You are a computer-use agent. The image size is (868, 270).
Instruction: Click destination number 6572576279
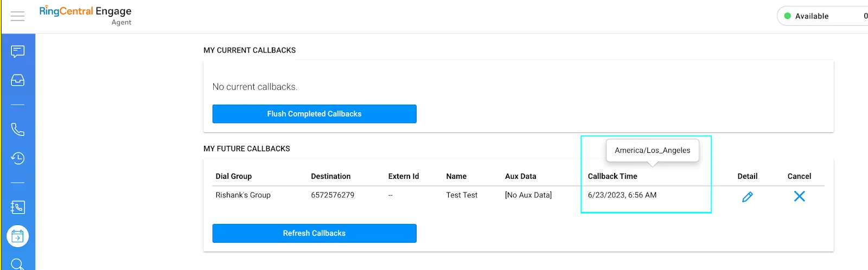(x=332, y=195)
